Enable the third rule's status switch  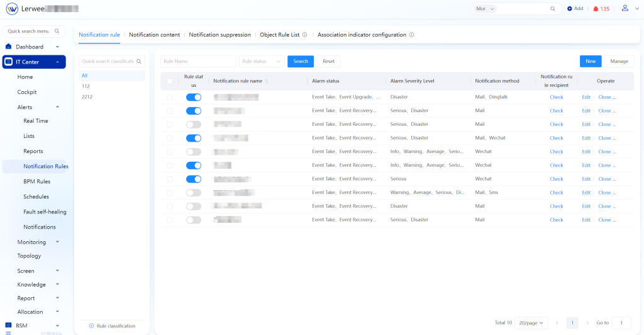coord(194,124)
